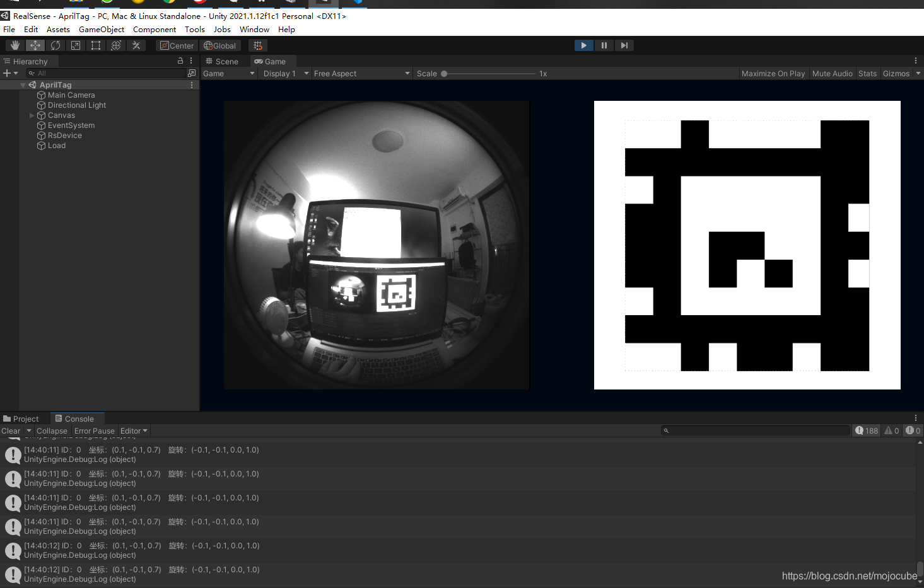Open the Clear options dropdown arrow

[28, 431]
